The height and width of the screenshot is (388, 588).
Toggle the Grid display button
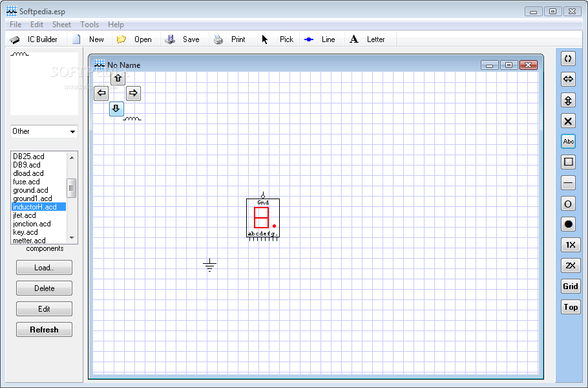[571, 286]
